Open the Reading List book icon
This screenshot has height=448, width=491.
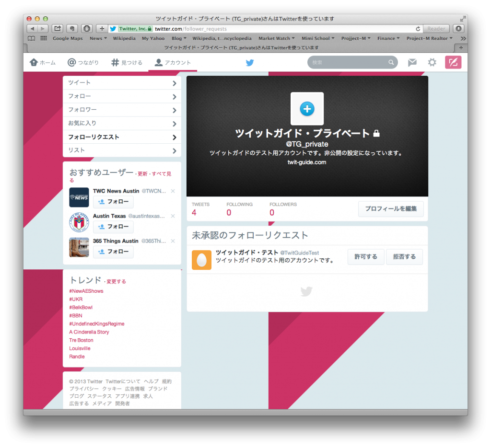[x=31, y=38]
